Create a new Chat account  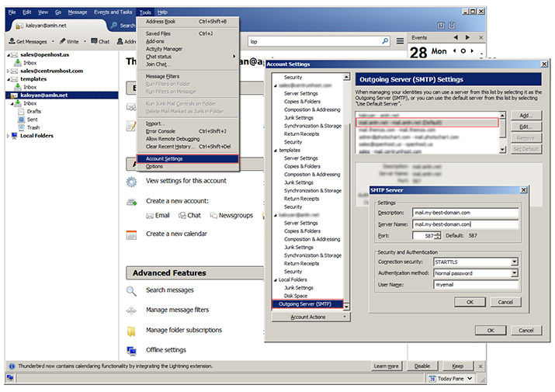click(x=189, y=215)
